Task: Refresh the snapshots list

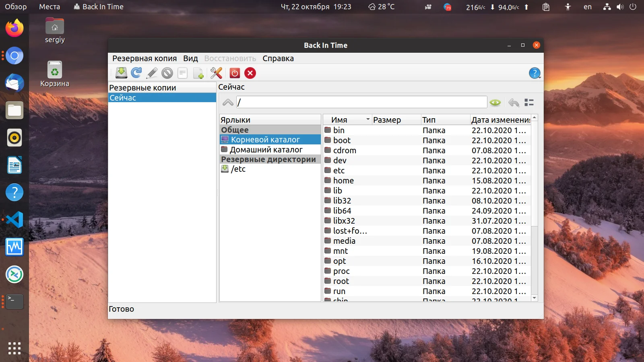Action: 136,73
